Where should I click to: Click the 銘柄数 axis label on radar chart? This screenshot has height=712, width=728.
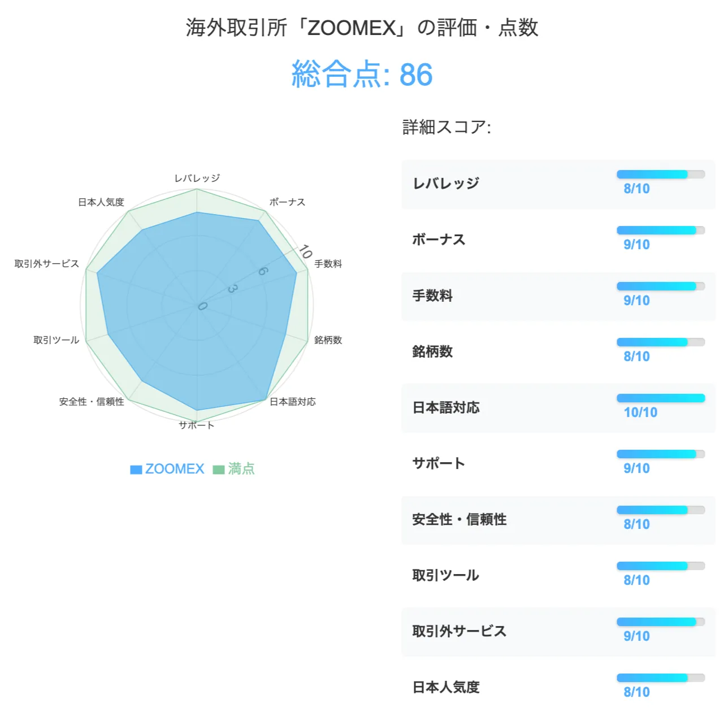328,340
